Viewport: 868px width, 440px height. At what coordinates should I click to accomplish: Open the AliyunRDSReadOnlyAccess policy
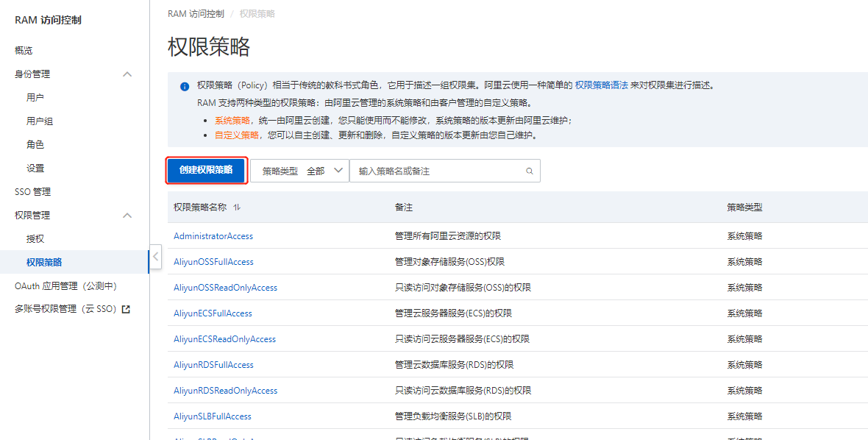(x=225, y=390)
